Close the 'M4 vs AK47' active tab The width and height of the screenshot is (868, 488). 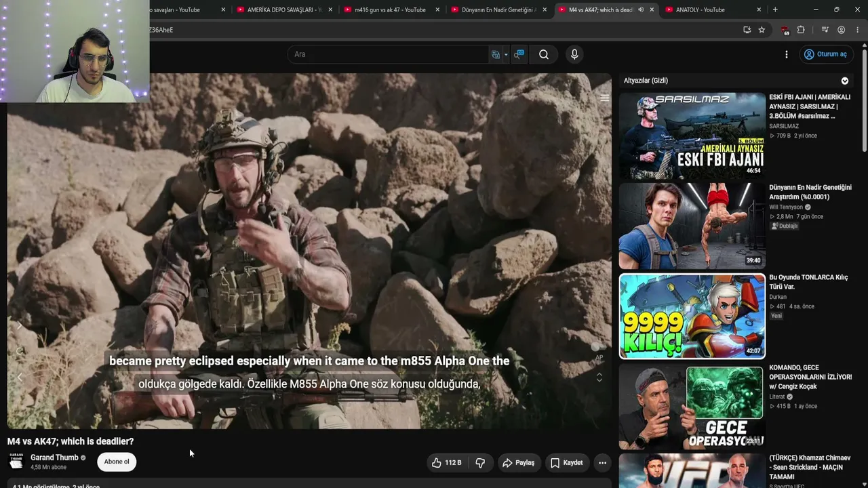652,9
